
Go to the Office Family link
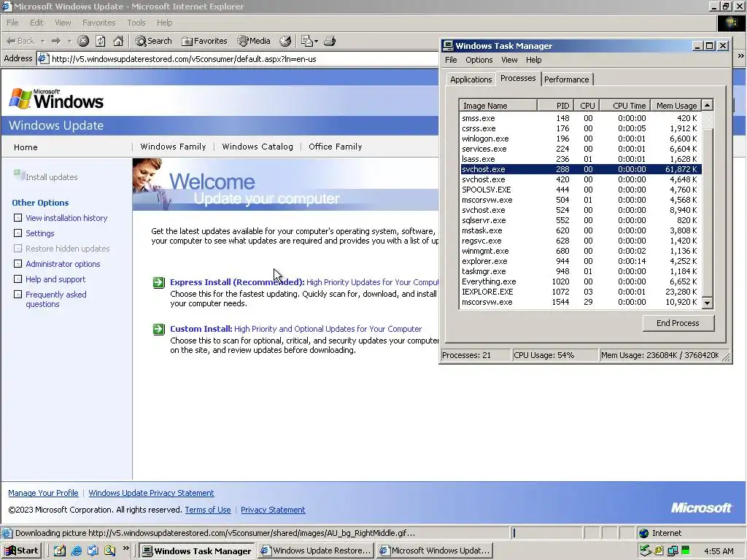tap(335, 147)
